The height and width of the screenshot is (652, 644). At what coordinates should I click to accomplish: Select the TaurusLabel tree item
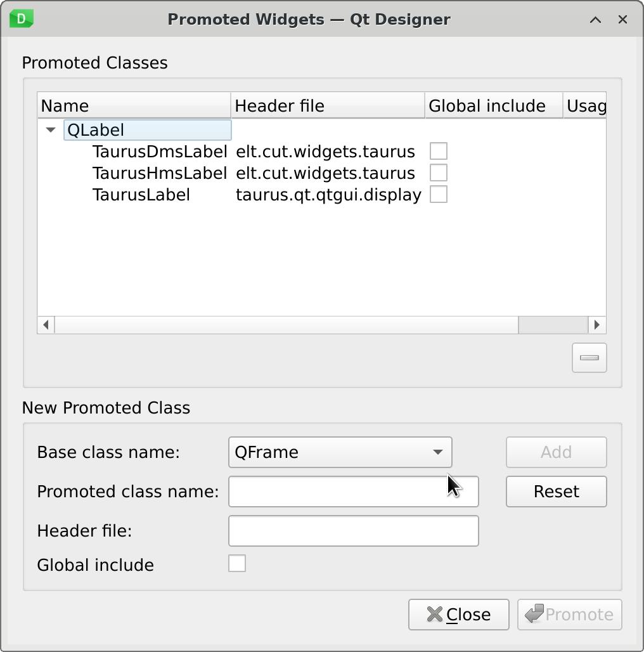(142, 194)
